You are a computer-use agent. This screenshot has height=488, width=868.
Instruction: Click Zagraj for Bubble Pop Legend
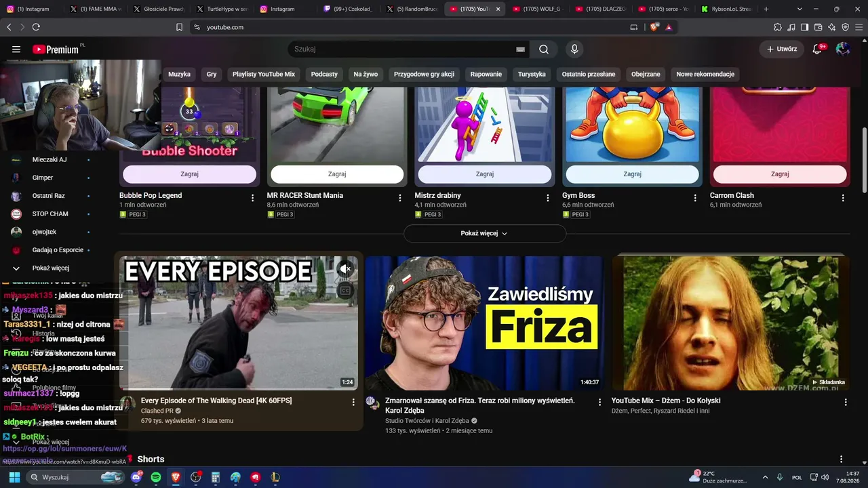point(189,174)
